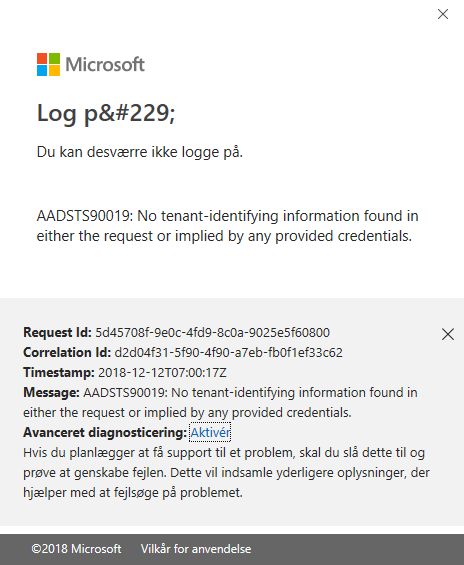Click the Message text in details panel

pyautogui.click(x=220, y=402)
